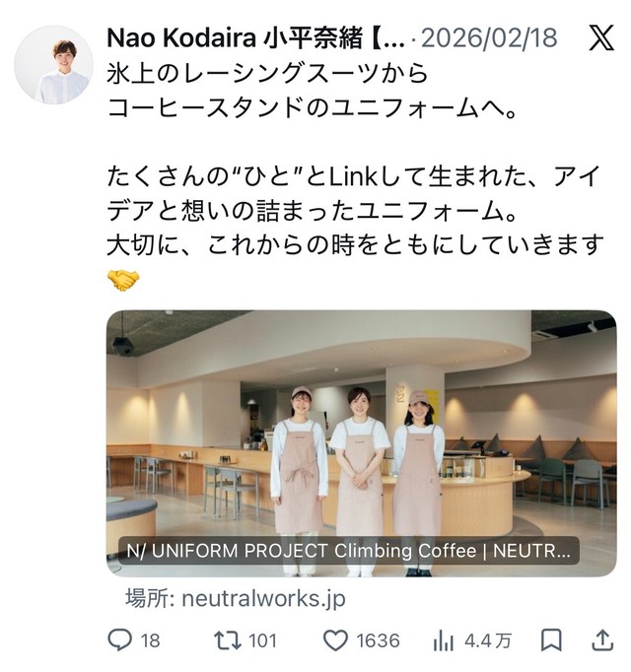This screenshot has height=672, width=631.
Task: Click the reply count 18
Action: (150, 641)
